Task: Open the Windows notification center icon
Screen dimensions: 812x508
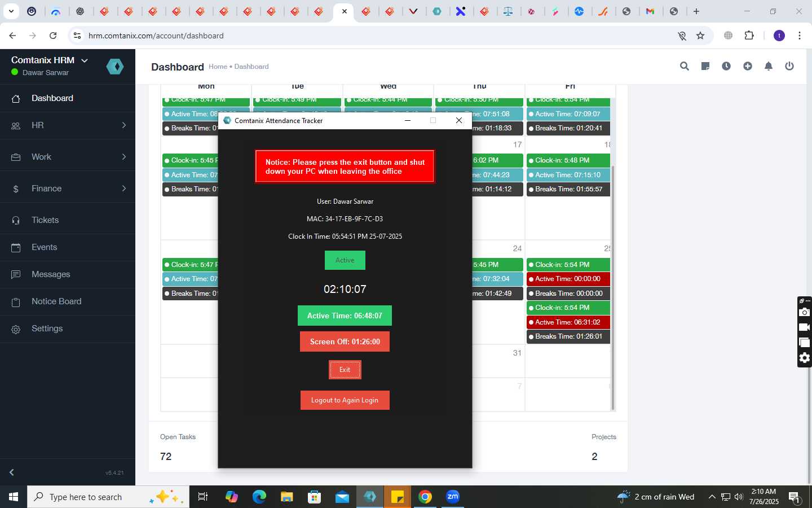Action: [795, 497]
